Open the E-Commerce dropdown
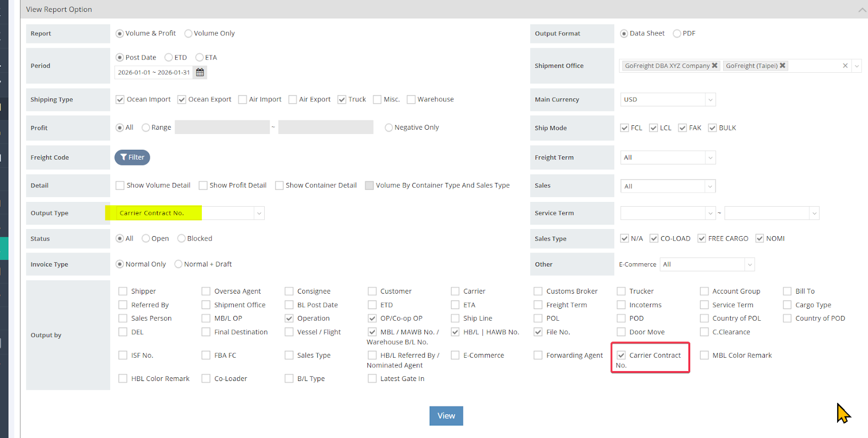868x438 pixels. tap(749, 265)
